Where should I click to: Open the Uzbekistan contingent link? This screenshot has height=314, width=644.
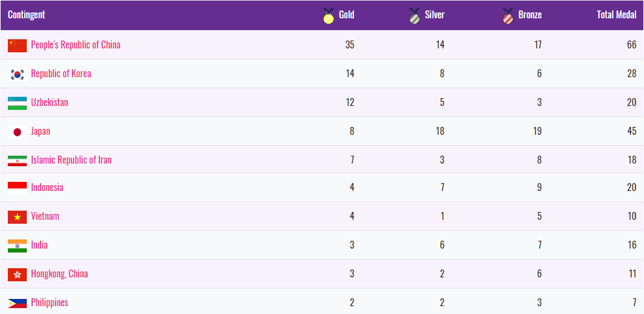(50, 103)
